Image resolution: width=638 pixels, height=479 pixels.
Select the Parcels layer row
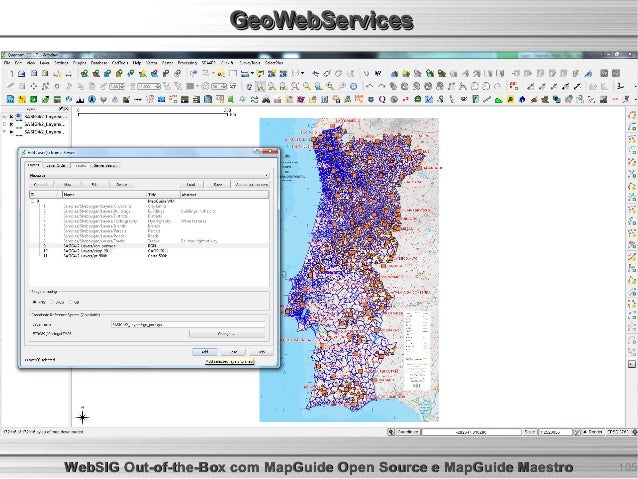point(149,231)
